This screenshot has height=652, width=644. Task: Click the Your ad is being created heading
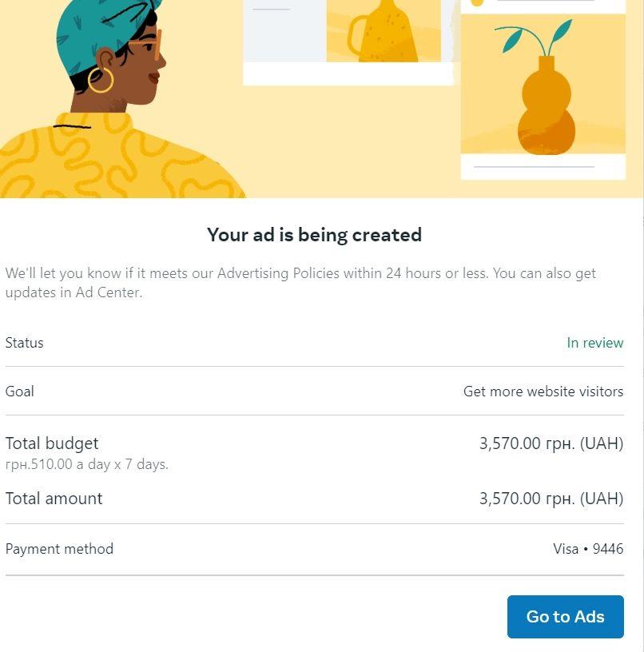tap(314, 235)
